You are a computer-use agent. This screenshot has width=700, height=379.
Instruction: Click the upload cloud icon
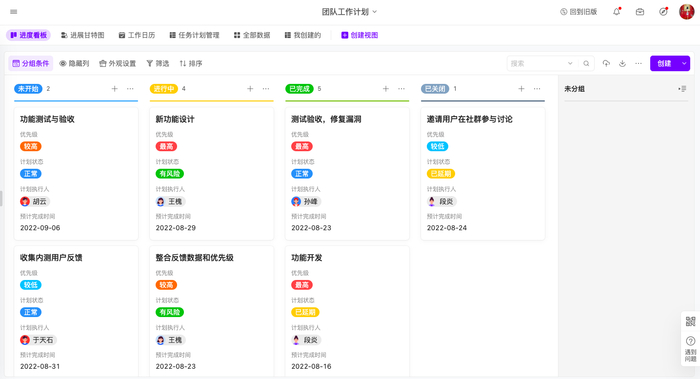click(606, 63)
